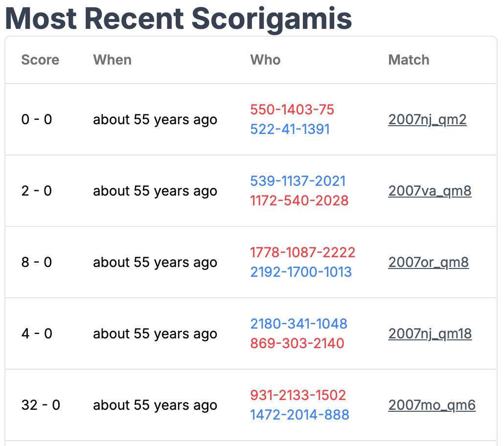Click blue alliance 539-1137-2021

298,181
